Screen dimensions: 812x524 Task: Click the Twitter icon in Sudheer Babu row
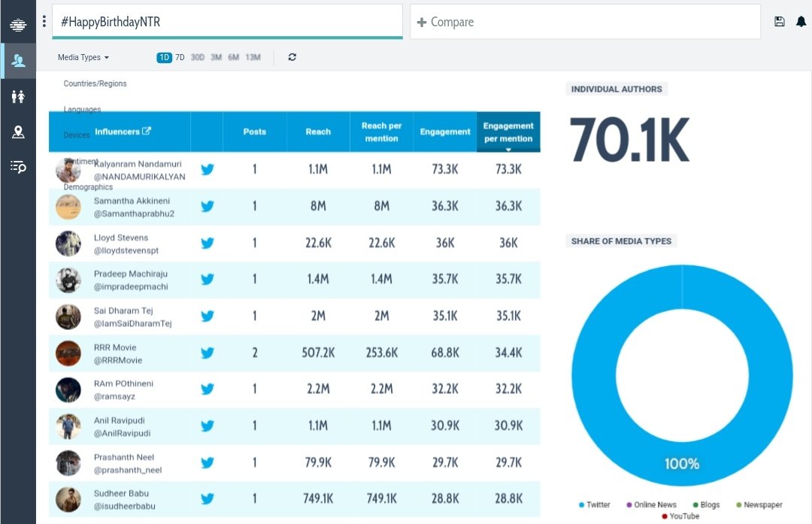pos(208,498)
